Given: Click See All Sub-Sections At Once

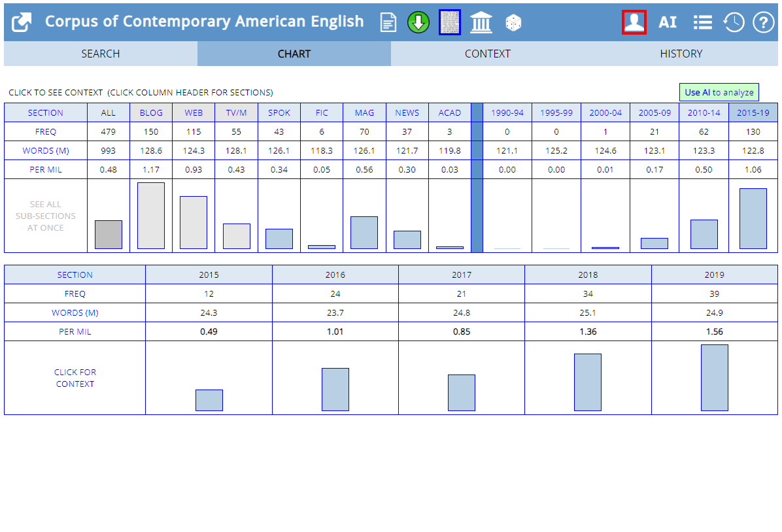Looking at the screenshot, I should point(46,216).
